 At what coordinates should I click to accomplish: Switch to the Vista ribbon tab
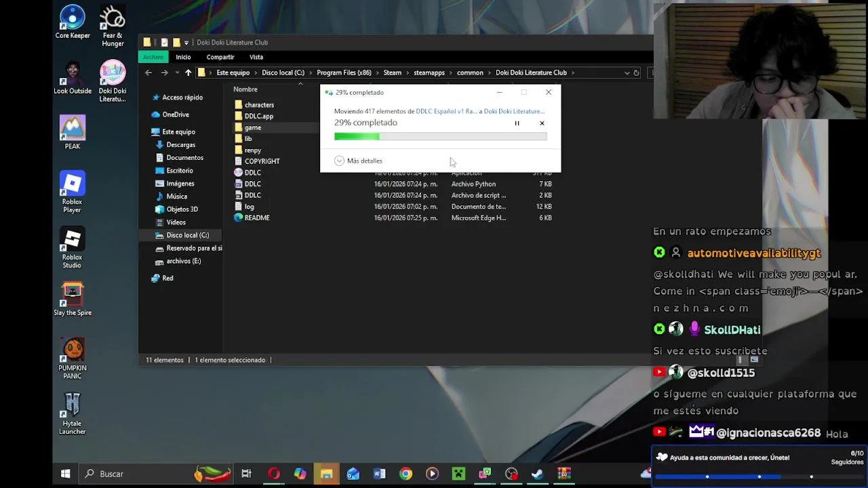[256, 57]
